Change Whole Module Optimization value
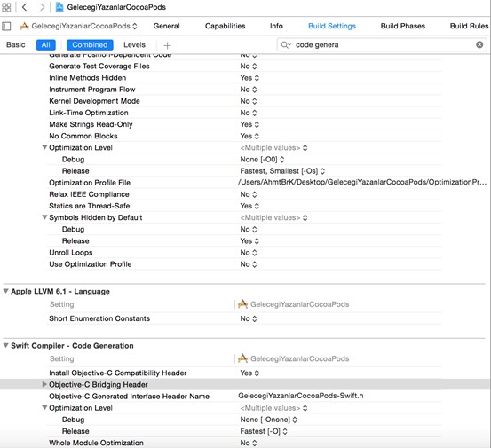 249,443
